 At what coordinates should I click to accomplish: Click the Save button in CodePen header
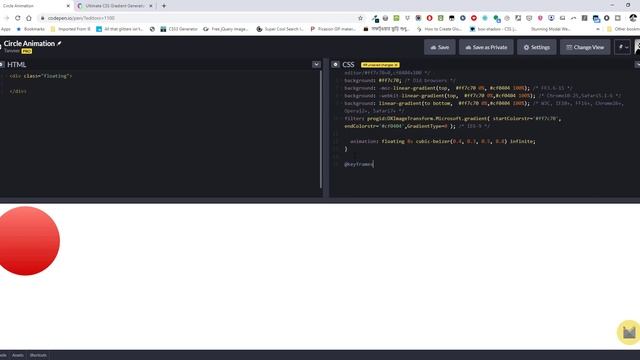(x=440, y=47)
